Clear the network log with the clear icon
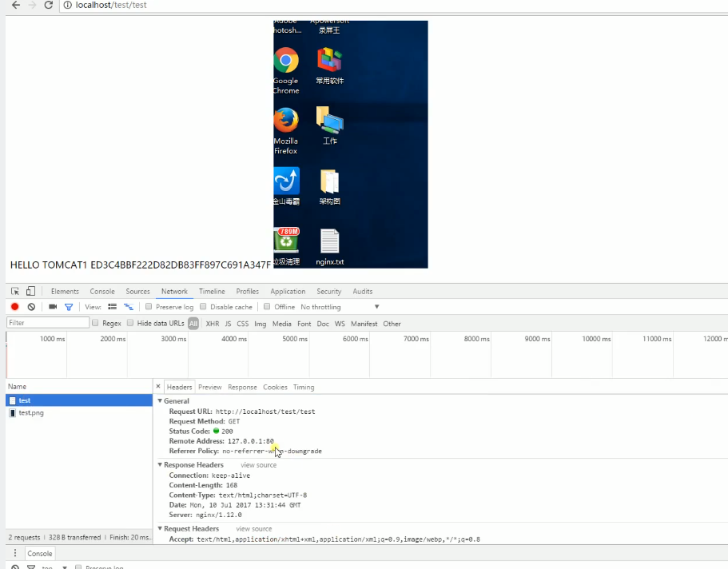Viewport: 728px width, 569px height. (x=31, y=307)
